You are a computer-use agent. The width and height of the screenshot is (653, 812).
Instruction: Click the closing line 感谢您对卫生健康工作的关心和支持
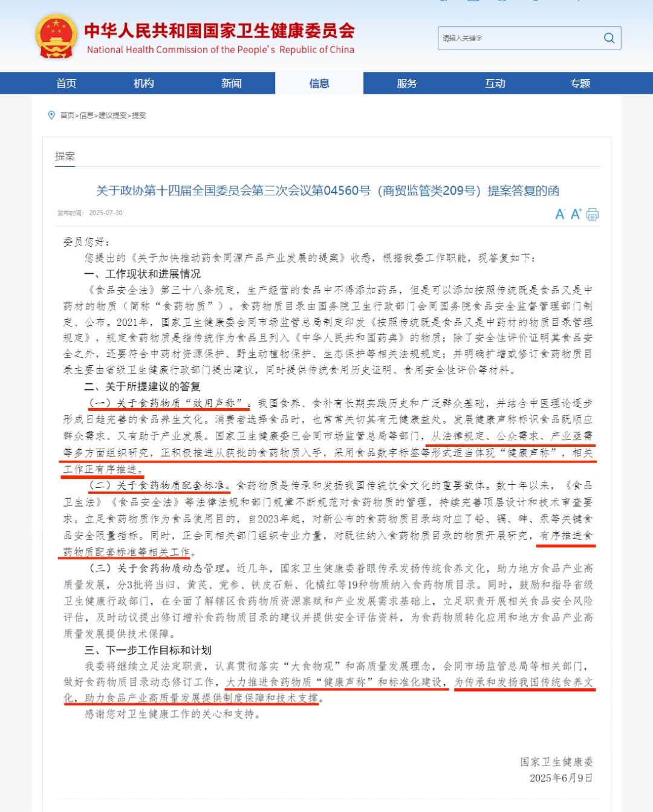(172, 714)
